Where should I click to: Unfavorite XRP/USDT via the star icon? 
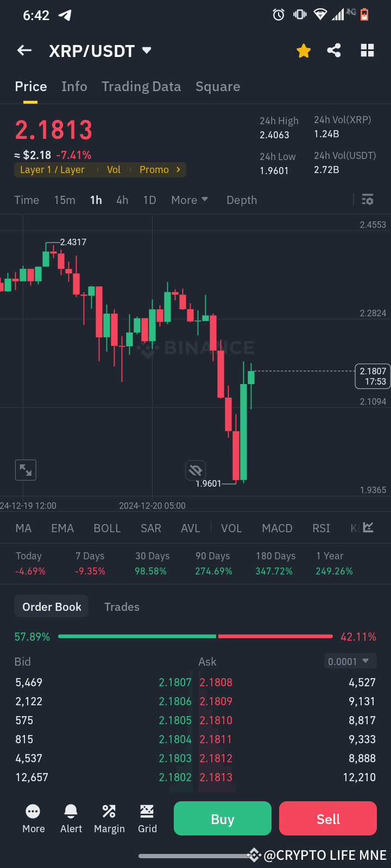[x=304, y=50]
